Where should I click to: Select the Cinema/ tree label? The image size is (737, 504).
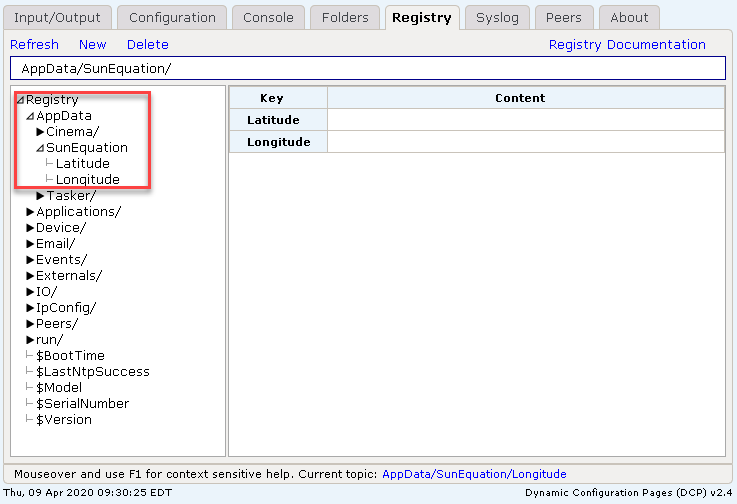coord(72,132)
